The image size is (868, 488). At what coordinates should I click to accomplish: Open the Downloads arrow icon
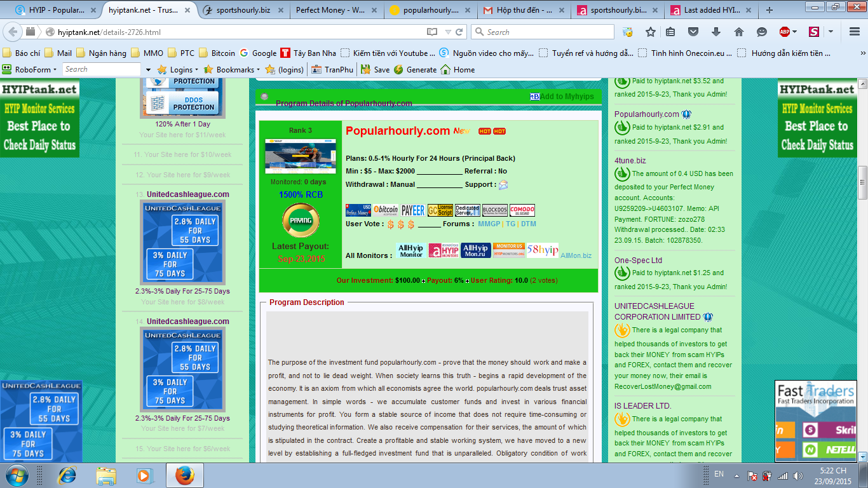pyautogui.click(x=716, y=32)
